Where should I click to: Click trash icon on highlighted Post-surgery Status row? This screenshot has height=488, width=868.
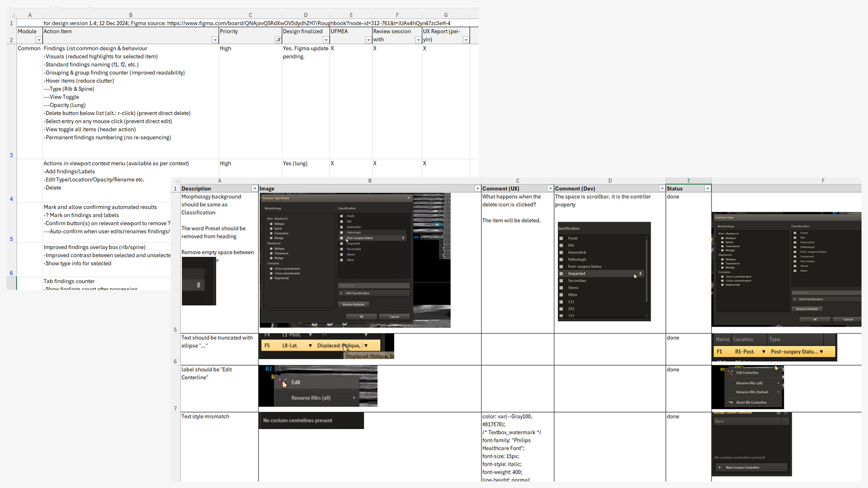click(x=403, y=238)
